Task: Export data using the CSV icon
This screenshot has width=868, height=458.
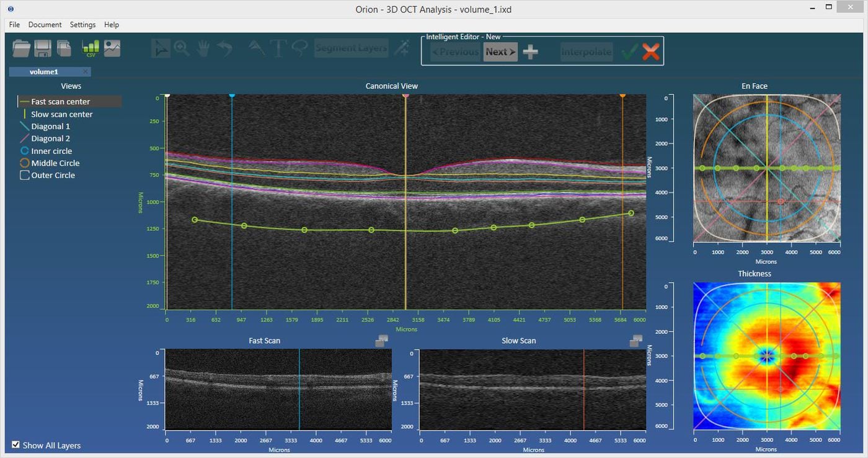Action: click(x=91, y=48)
